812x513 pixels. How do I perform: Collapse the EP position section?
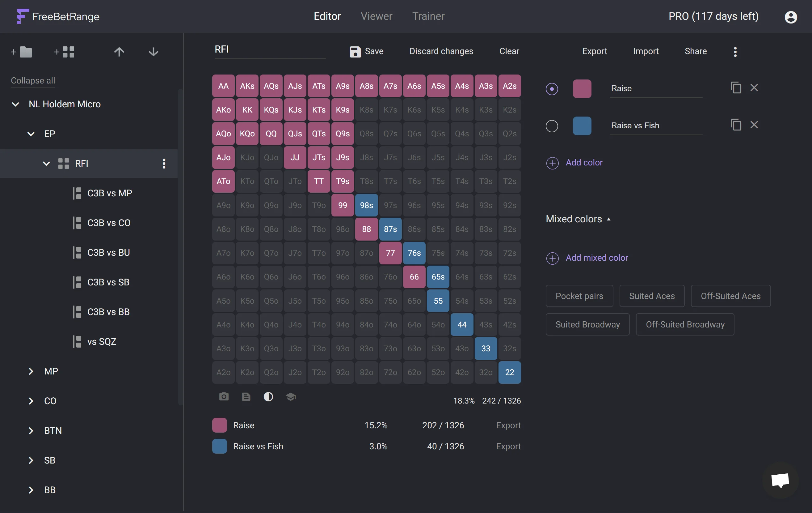click(x=31, y=133)
